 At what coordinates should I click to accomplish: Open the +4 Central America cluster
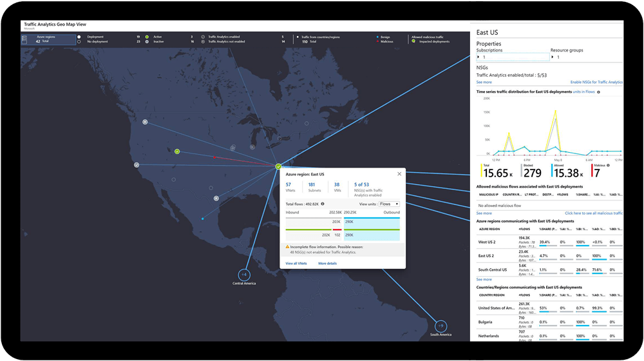[x=244, y=274]
